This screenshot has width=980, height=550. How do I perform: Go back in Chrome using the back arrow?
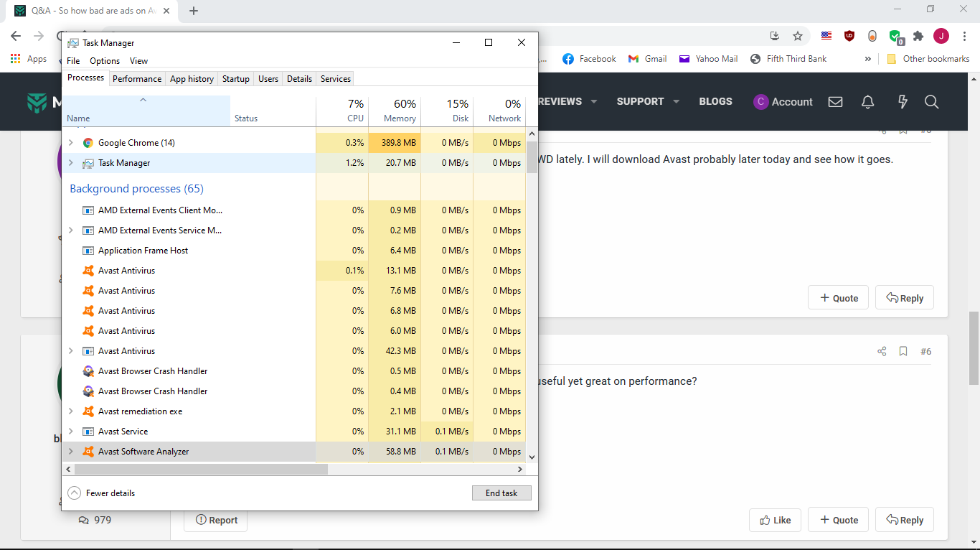tap(16, 36)
